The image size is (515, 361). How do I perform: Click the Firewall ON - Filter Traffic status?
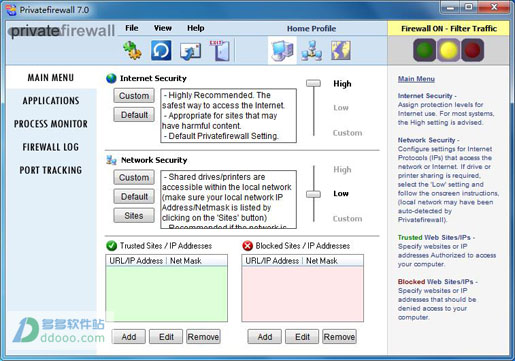pos(449,29)
